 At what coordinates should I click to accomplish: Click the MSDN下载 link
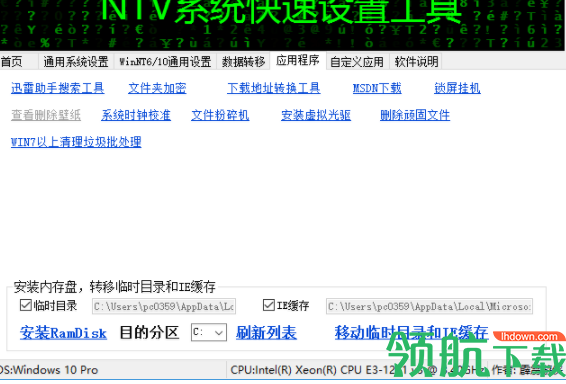377,88
